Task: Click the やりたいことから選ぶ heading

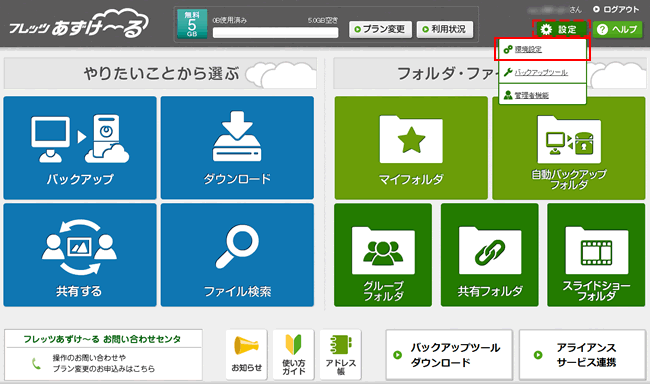Action: tap(161, 73)
